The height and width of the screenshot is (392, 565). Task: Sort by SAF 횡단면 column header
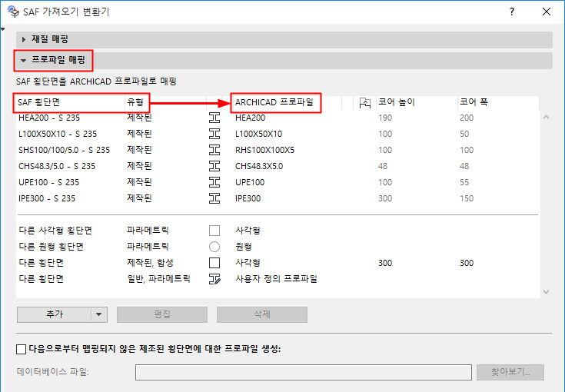pos(71,103)
